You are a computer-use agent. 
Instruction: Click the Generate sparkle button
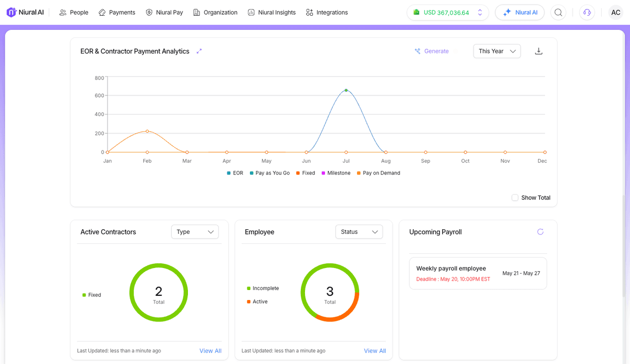coord(432,51)
